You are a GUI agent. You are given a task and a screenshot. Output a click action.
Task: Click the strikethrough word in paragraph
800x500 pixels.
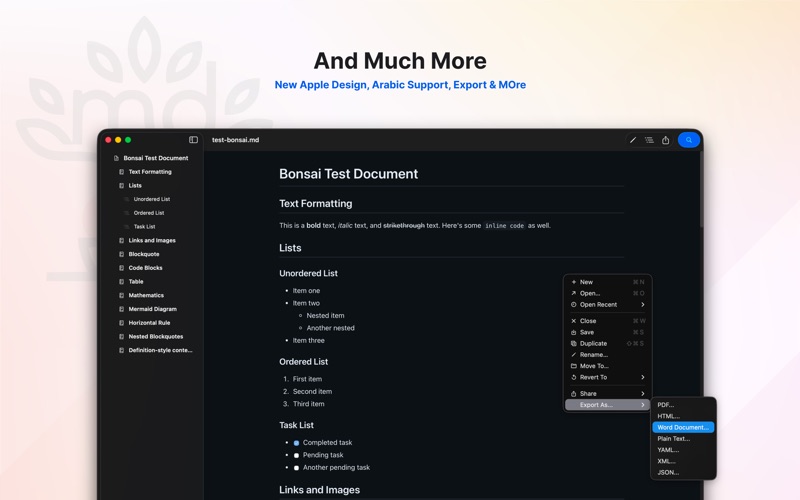(404, 226)
